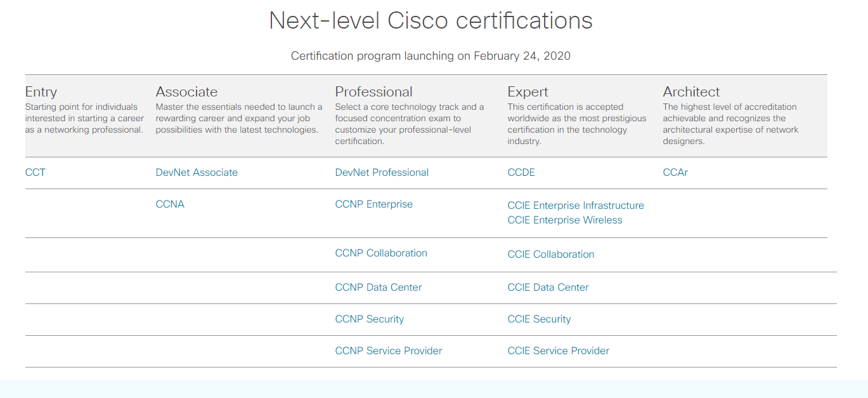Open the DevNet Associate link
This screenshot has width=868, height=398.
(x=197, y=173)
